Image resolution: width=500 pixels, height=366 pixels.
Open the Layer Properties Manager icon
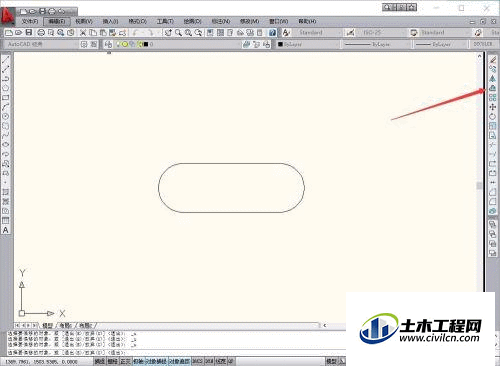(108, 44)
